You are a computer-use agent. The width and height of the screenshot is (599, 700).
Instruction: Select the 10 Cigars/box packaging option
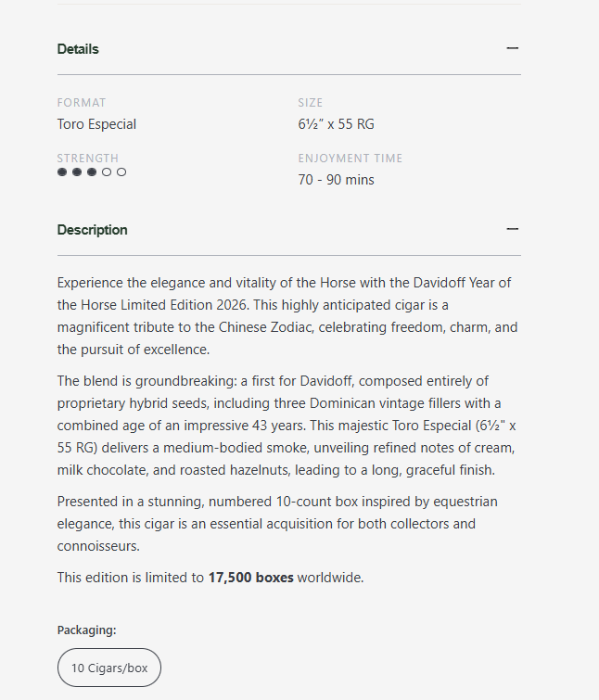tap(109, 668)
